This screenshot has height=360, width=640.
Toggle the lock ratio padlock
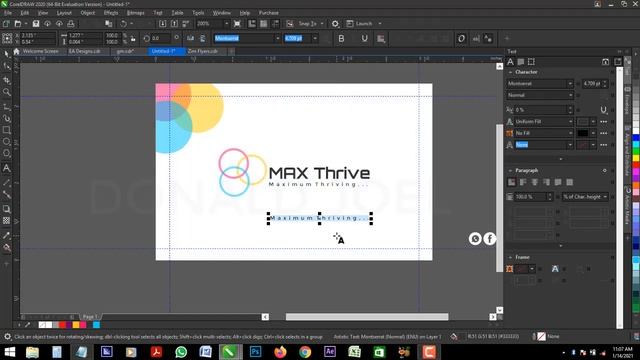133,39
